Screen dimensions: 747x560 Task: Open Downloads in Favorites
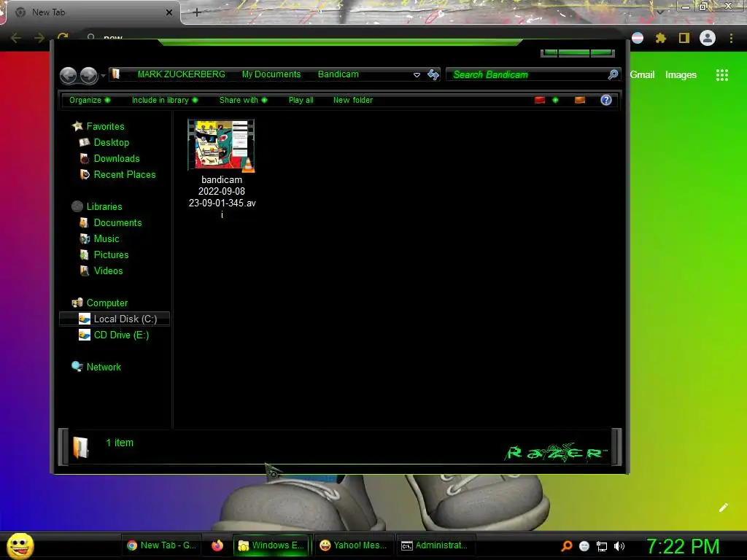[117, 158]
